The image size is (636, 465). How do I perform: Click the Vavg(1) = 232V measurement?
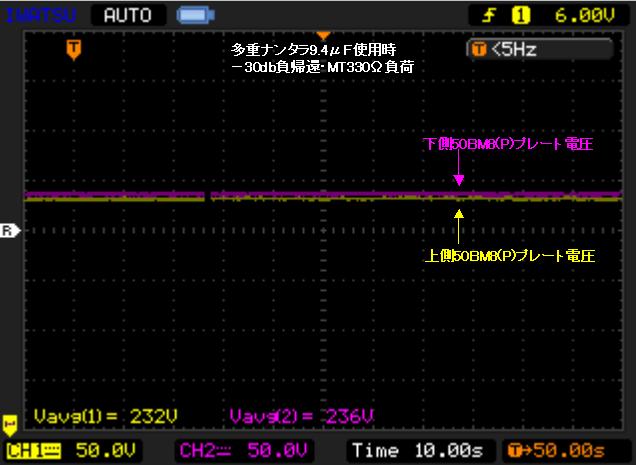(x=90, y=415)
